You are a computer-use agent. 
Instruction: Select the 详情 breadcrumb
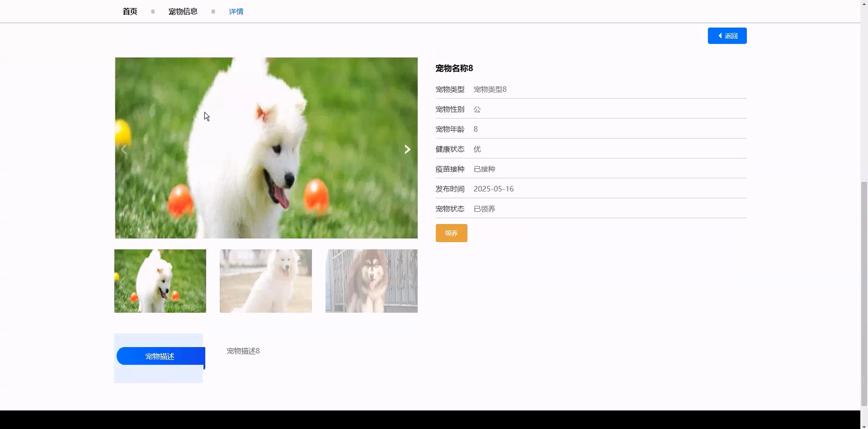[x=236, y=12]
